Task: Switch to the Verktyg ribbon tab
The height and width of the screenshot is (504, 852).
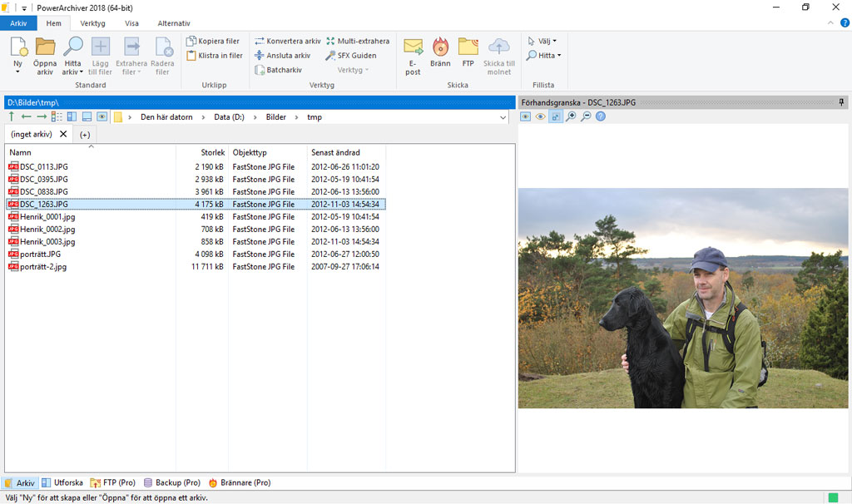Action: coord(93,23)
